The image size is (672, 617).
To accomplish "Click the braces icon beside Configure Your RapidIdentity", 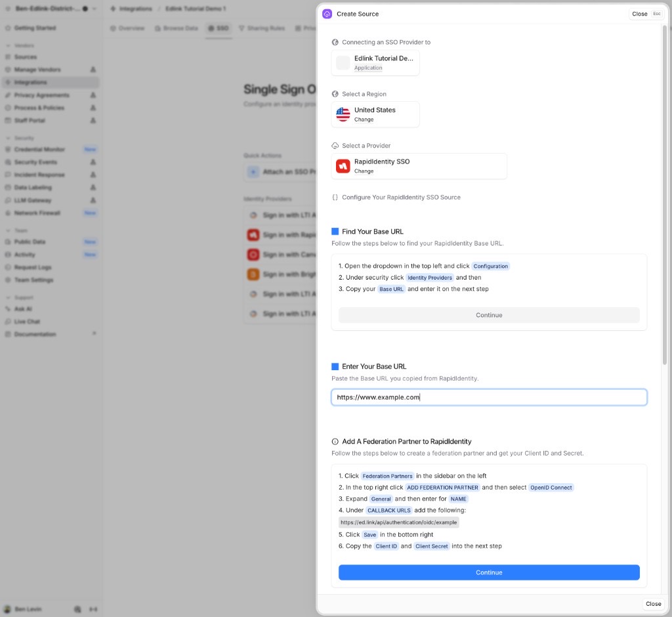I will click(335, 197).
